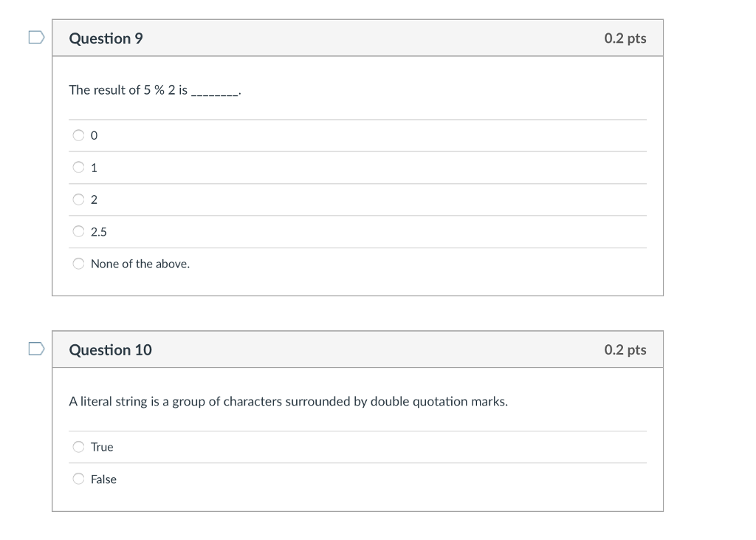
Task: Click the True answer label text
Action: tap(102, 446)
